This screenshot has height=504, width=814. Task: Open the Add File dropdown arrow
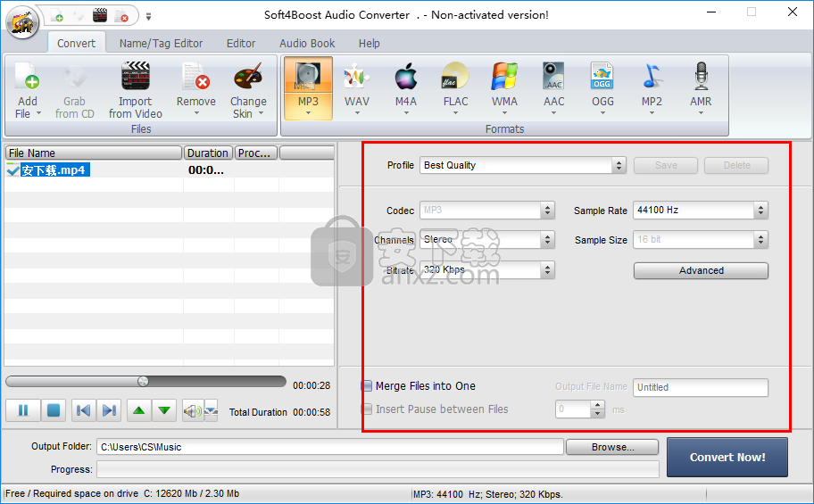[38, 113]
